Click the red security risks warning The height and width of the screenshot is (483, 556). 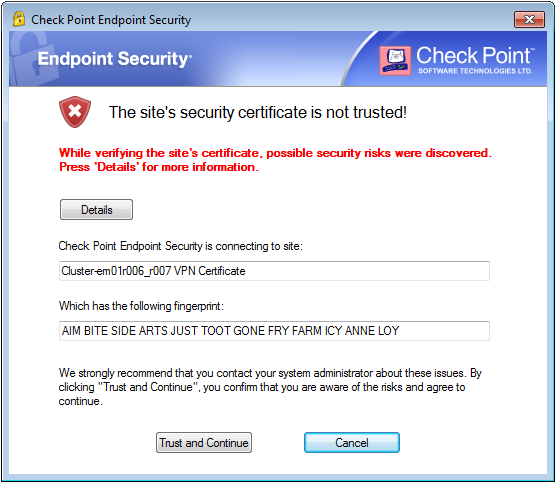275,153
